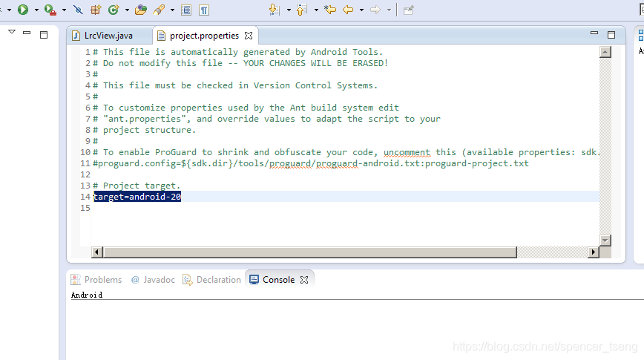Open Back history dropdown arrow
Viewport: 644px width, 360px height.
click(361, 10)
